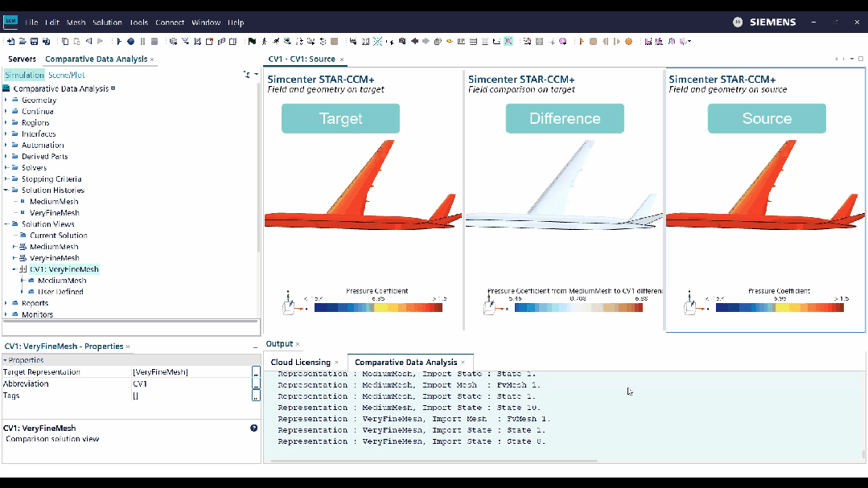Click the brown square Stop icon beside run tools
The width and height of the screenshot is (868, 488).
point(335,42)
